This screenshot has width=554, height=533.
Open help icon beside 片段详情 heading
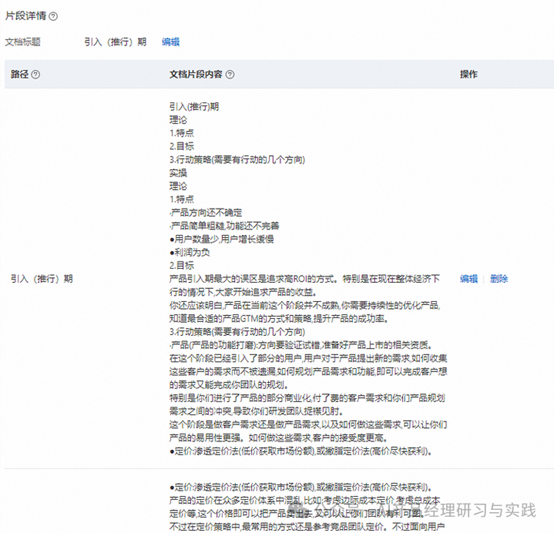click(53, 16)
